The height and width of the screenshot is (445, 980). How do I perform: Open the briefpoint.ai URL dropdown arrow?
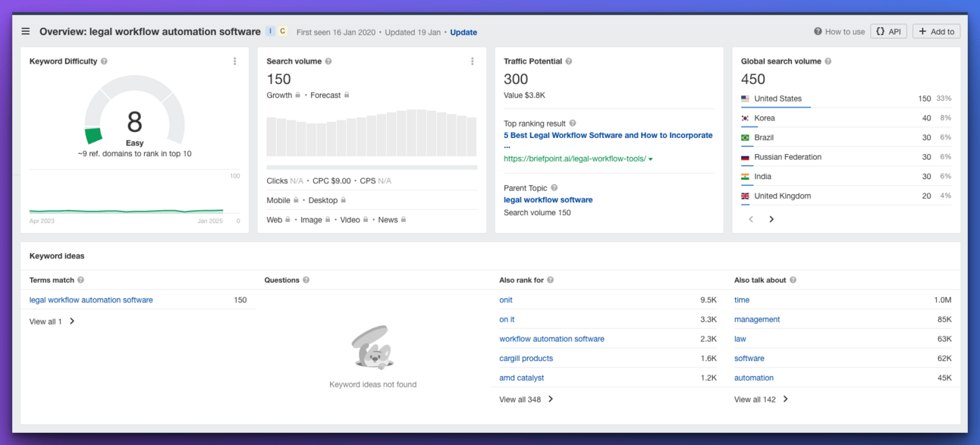[651, 159]
